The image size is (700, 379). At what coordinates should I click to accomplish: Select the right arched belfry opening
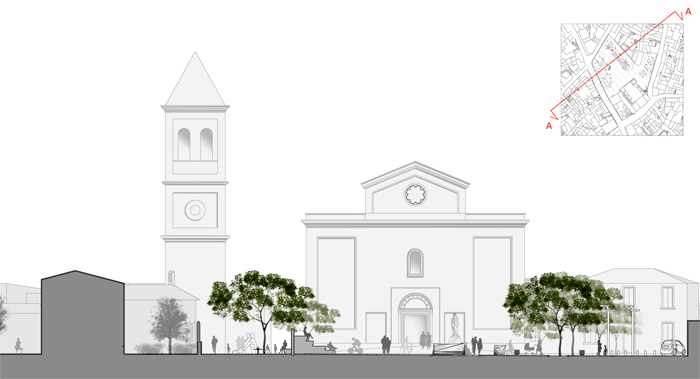[x=206, y=145]
